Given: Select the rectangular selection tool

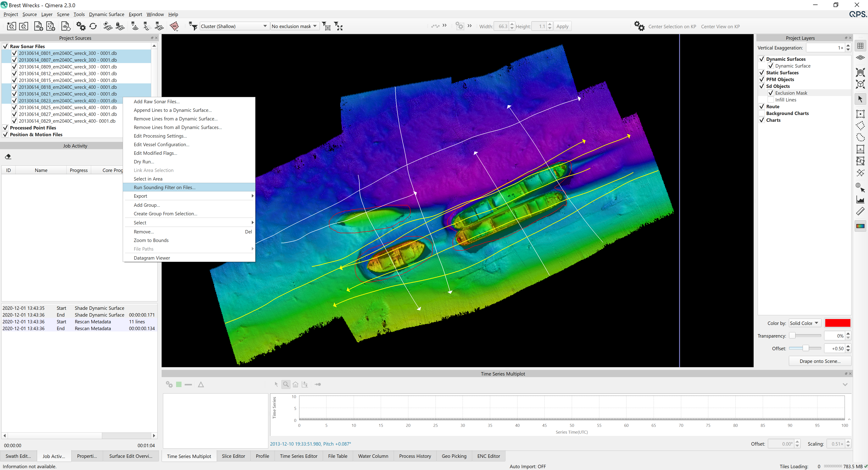Looking at the screenshot, I should (860, 114).
